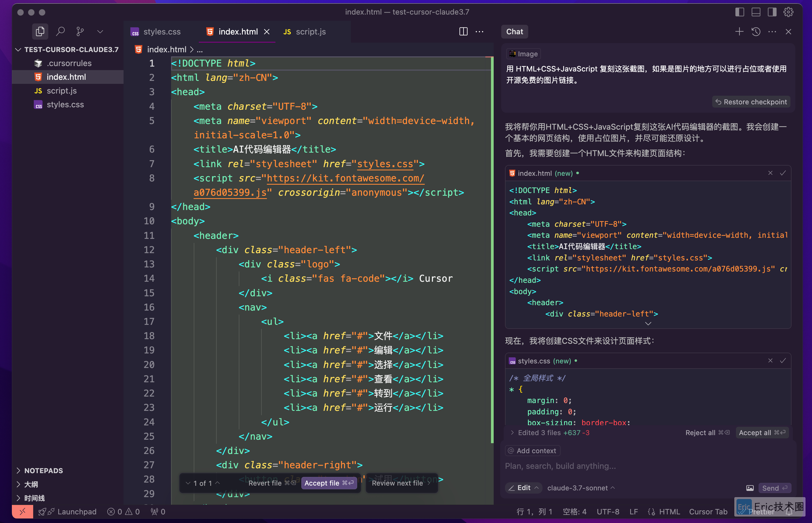Click Accept file button
812x523 pixels.
[x=329, y=483]
